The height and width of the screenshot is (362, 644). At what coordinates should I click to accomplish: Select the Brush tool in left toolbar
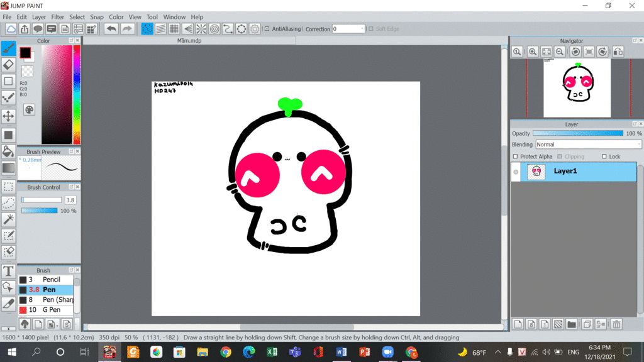pyautogui.click(x=8, y=48)
